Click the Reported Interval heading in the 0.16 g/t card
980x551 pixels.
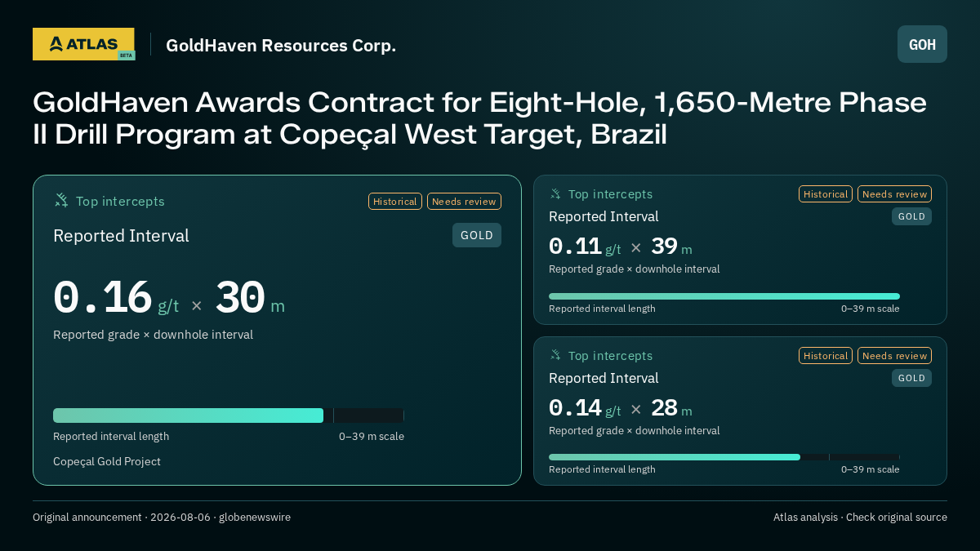pos(121,236)
